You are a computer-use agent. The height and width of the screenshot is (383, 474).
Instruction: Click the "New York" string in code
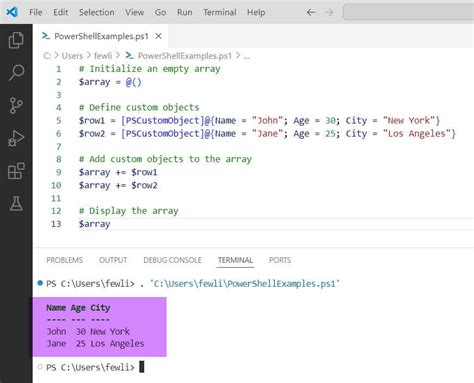(x=409, y=120)
